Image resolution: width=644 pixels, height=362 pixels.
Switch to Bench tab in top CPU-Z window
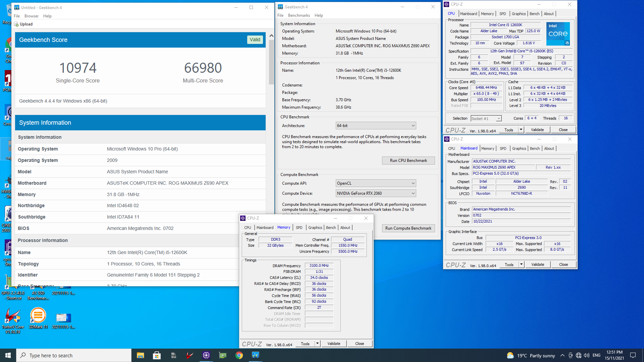[x=534, y=14]
